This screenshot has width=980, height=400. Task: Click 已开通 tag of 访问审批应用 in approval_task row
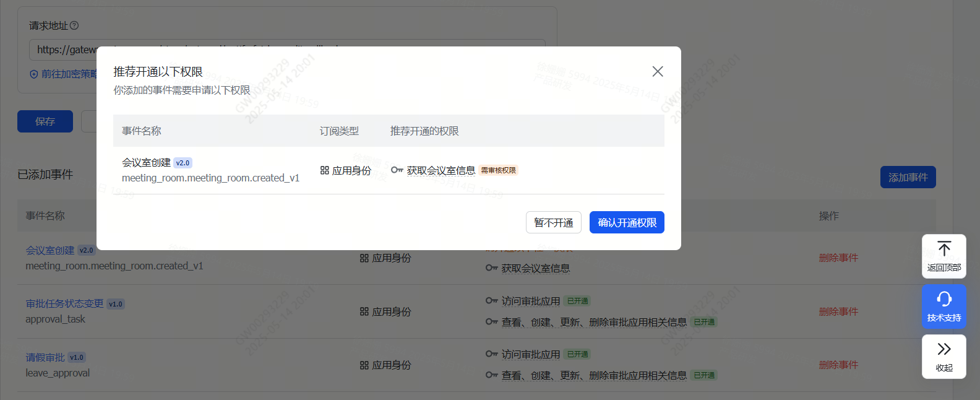(578, 301)
